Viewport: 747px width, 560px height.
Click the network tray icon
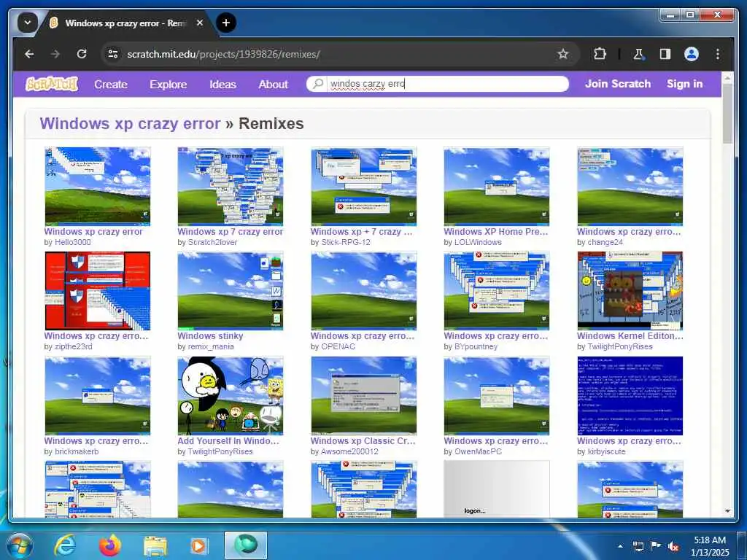pyautogui.click(x=638, y=546)
